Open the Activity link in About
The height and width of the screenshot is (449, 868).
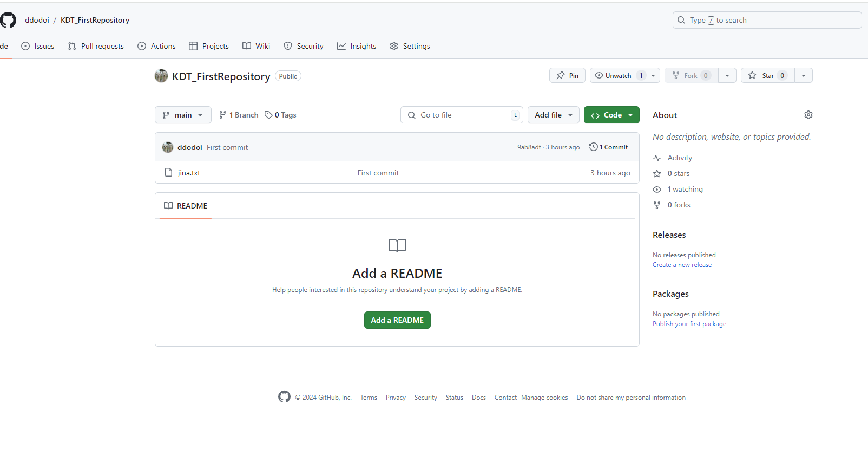[x=680, y=158]
